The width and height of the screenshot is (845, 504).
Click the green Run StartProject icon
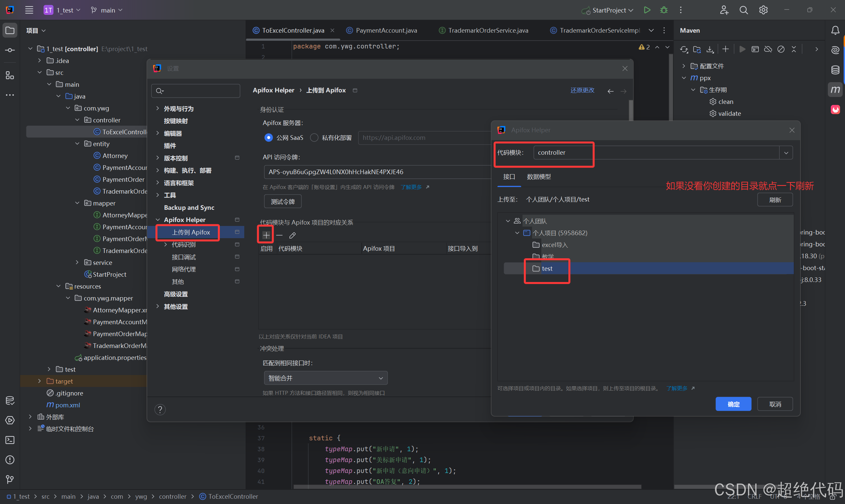647,10
